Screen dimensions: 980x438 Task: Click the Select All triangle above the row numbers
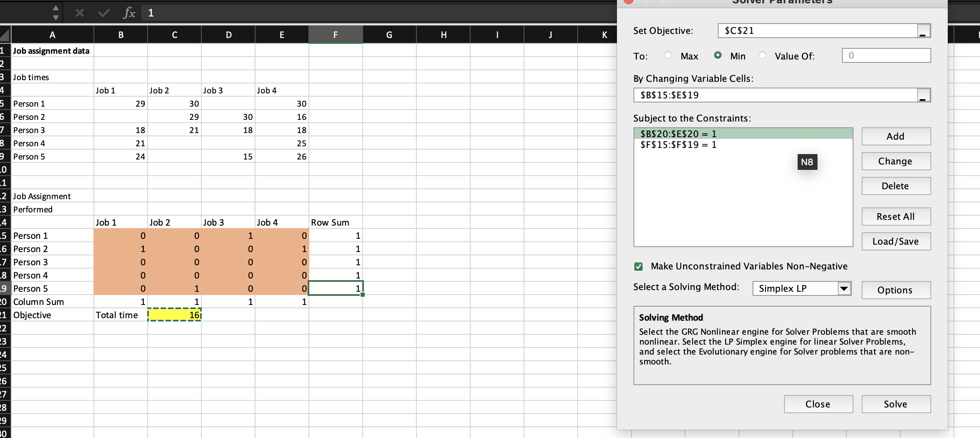tap(4, 35)
